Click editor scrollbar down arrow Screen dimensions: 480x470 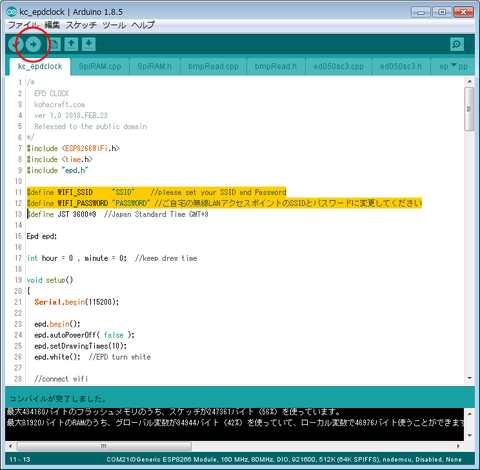coord(469,378)
